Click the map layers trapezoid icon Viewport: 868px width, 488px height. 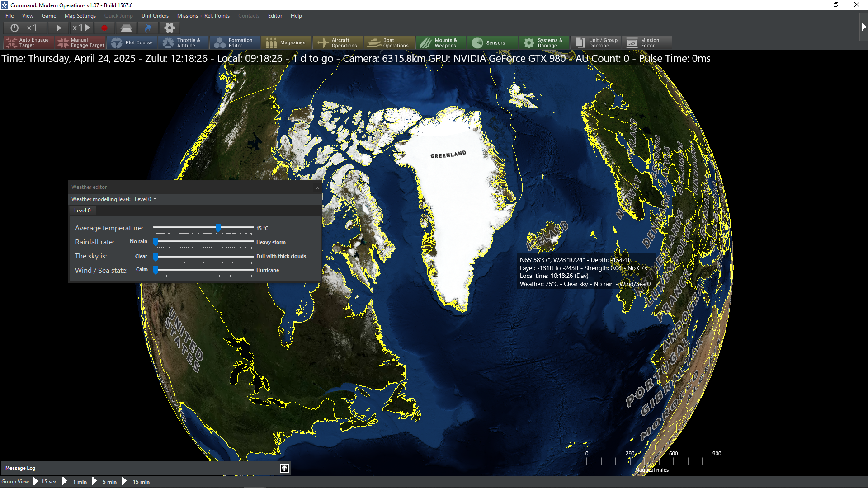pyautogui.click(x=126, y=28)
